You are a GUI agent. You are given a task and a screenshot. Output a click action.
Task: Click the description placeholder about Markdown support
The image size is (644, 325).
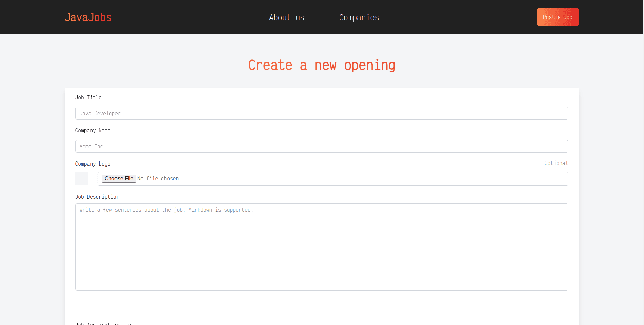tap(166, 210)
